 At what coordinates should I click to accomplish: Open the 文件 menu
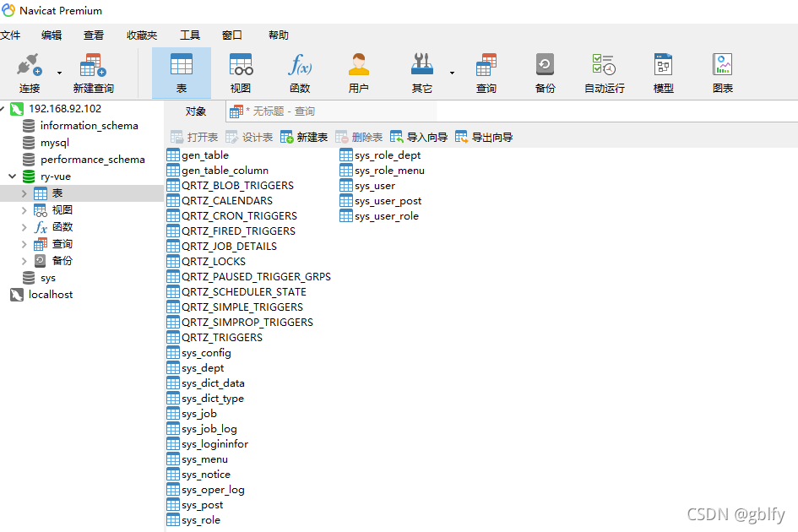click(x=10, y=35)
